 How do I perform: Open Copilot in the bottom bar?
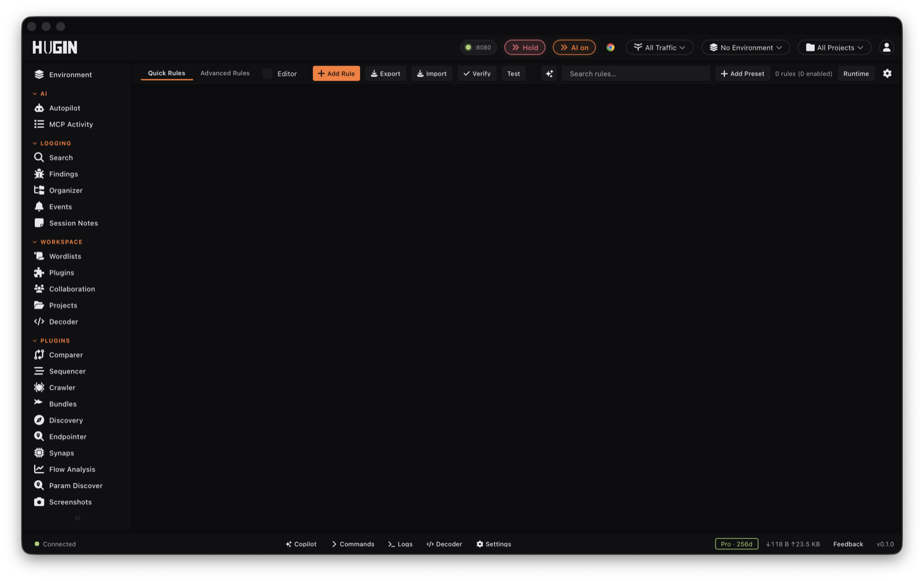pyautogui.click(x=301, y=544)
